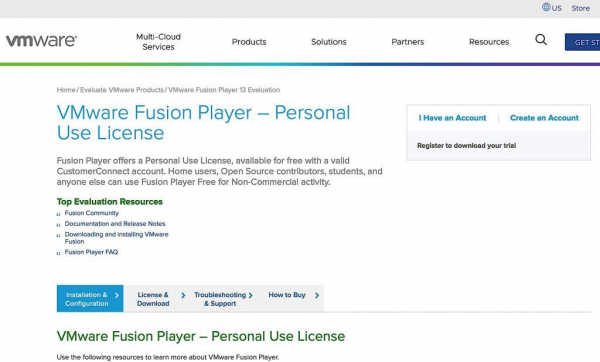Click green VMware Fusion Player section heading
The width and height of the screenshot is (600, 362).
pyautogui.click(x=201, y=336)
